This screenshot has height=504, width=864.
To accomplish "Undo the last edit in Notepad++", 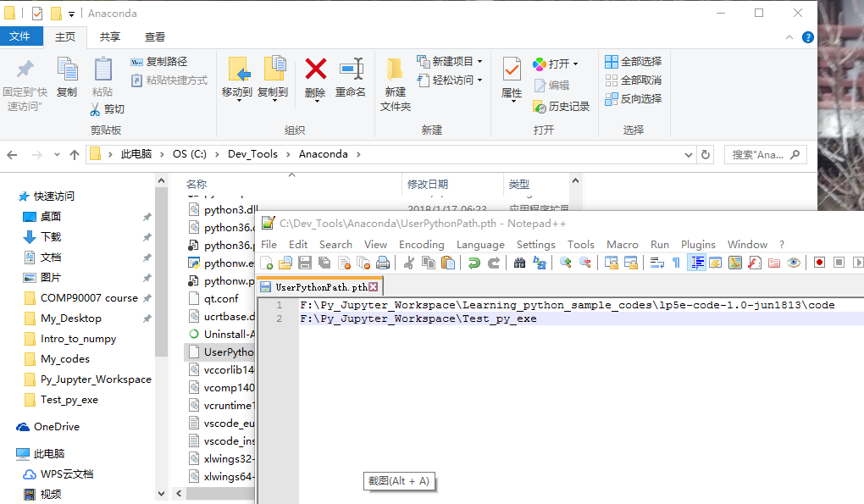I will pyautogui.click(x=474, y=263).
